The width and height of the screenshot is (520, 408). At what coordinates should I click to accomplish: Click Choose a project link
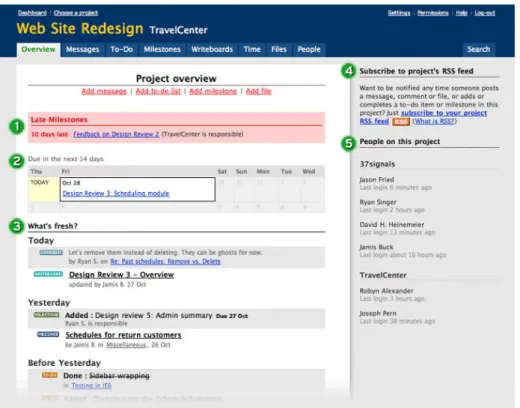(x=76, y=13)
